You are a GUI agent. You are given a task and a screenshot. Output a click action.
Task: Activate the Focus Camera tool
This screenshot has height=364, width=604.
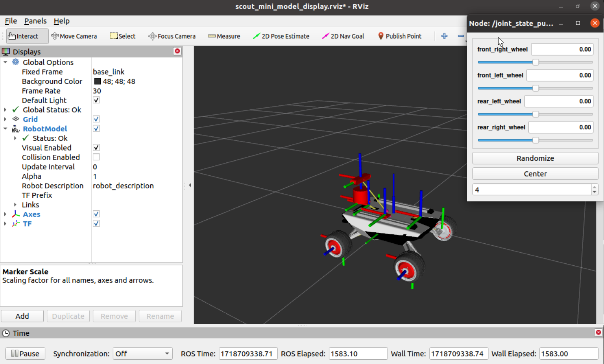coord(172,36)
